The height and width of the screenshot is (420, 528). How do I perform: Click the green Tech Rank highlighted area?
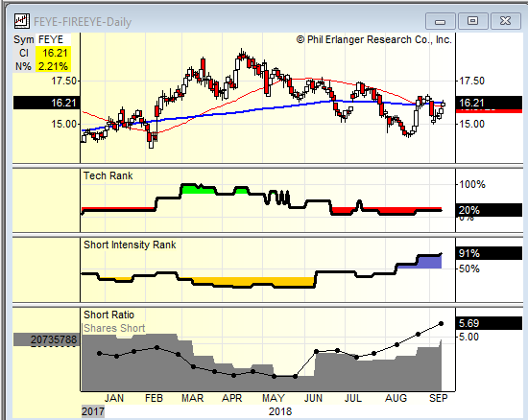coord(198,190)
